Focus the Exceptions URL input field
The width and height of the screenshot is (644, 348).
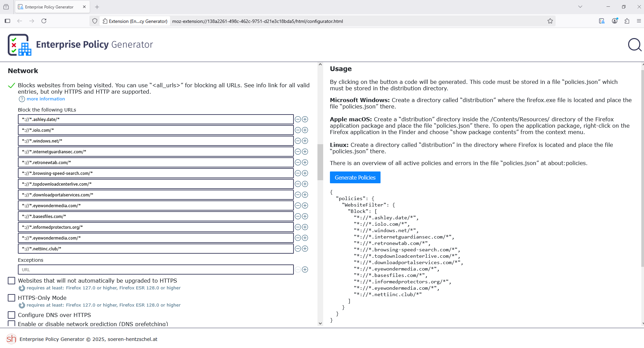156,270
